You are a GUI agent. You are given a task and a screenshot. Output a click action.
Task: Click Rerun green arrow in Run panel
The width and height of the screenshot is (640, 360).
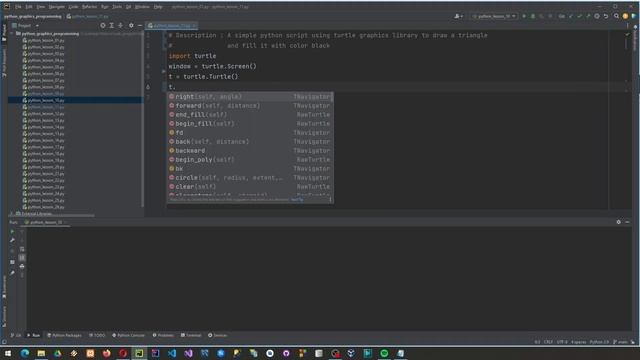pos(12,231)
